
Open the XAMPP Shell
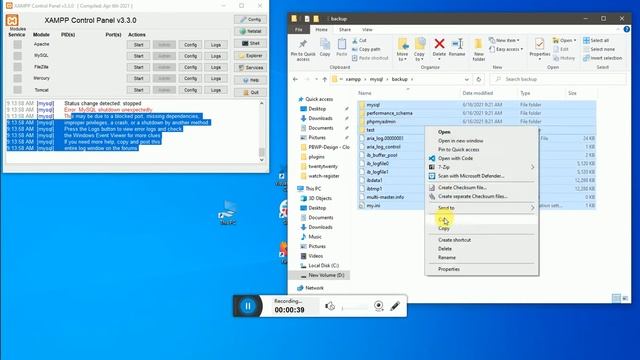tap(250, 43)
